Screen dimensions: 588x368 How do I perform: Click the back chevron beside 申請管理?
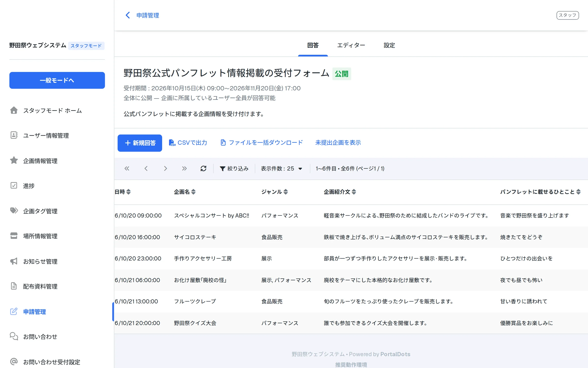128,15
